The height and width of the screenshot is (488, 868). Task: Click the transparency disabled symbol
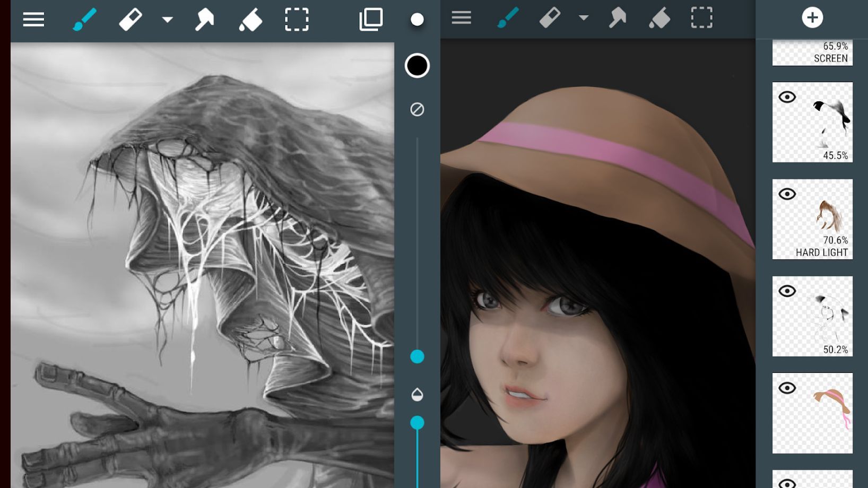pyautogui.click(x=417, y=110)
